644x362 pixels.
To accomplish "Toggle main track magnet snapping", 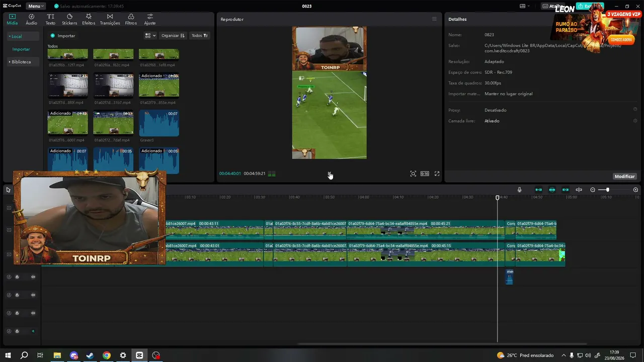I will coord(538,190).
